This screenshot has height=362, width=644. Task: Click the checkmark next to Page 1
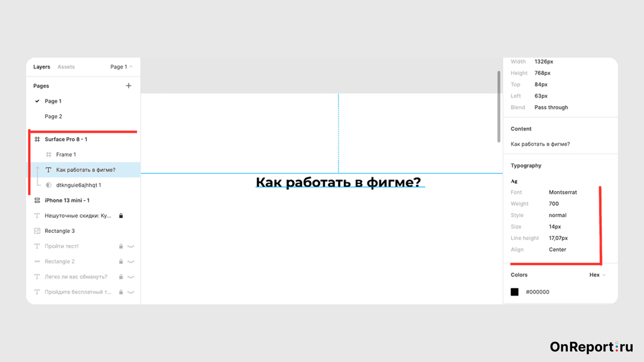pos(37,101)
